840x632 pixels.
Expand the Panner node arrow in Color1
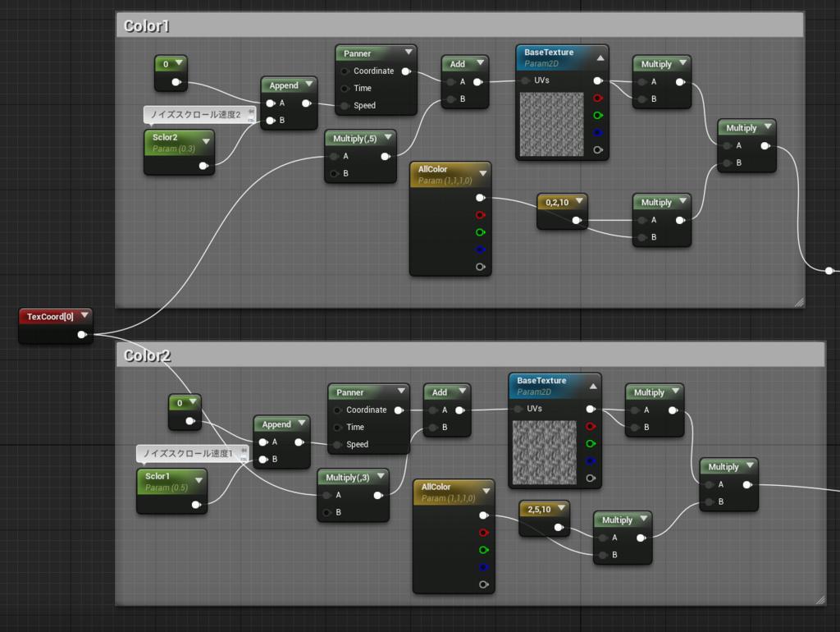tap(409, 52)
